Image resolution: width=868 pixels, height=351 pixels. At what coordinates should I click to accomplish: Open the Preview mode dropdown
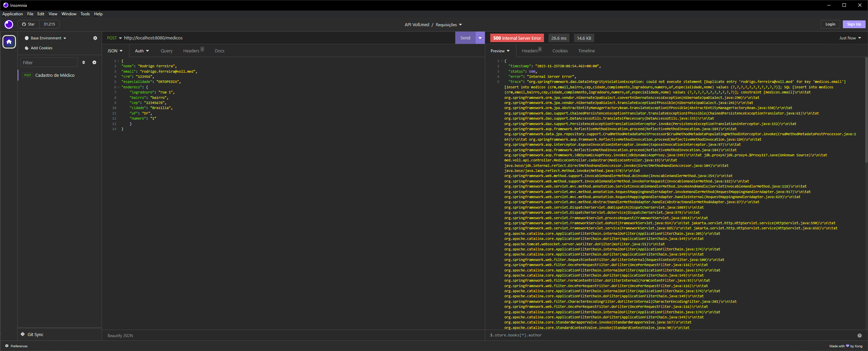coord(500,51)
